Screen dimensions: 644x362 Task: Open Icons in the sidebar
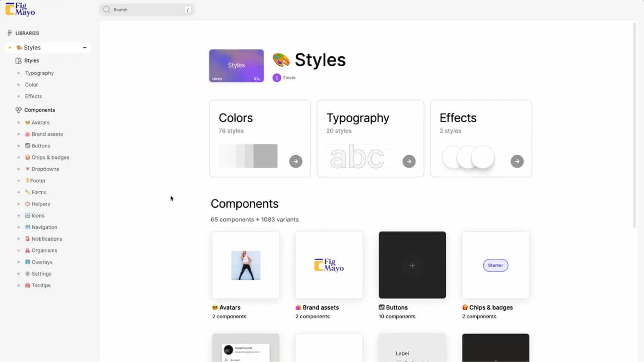(x=35, y=215)
